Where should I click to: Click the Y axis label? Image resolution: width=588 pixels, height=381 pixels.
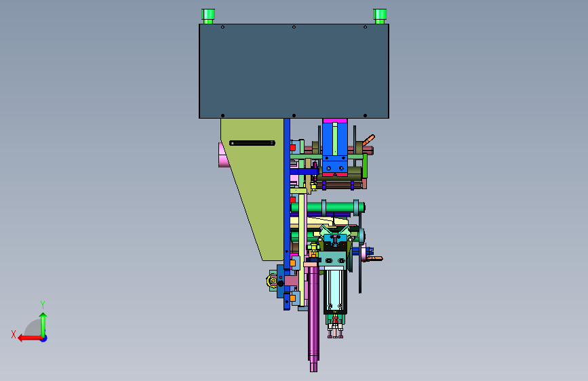(x=43, y=305)
